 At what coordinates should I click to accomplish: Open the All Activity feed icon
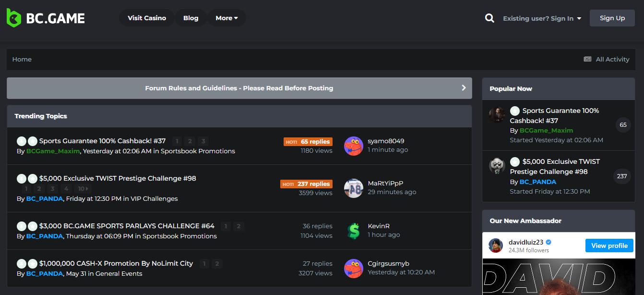pos(587,59)
